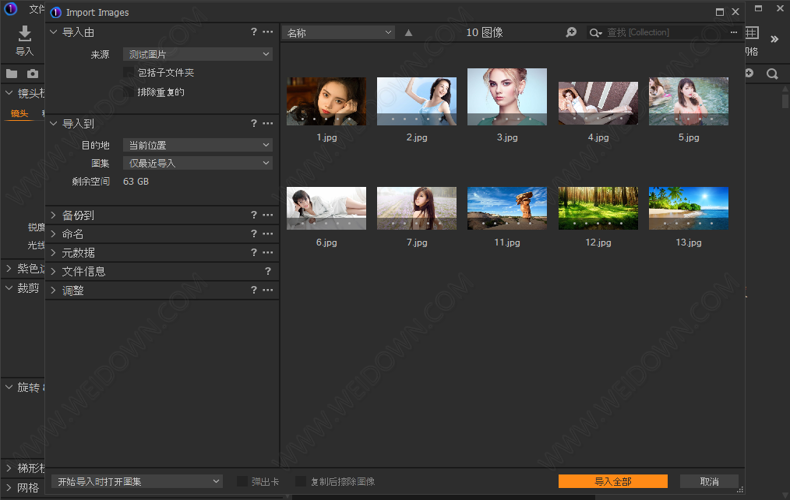Viewport: 790px width, 500px height.
Task: Open the 来源 source dropdown
Action: 198,54
